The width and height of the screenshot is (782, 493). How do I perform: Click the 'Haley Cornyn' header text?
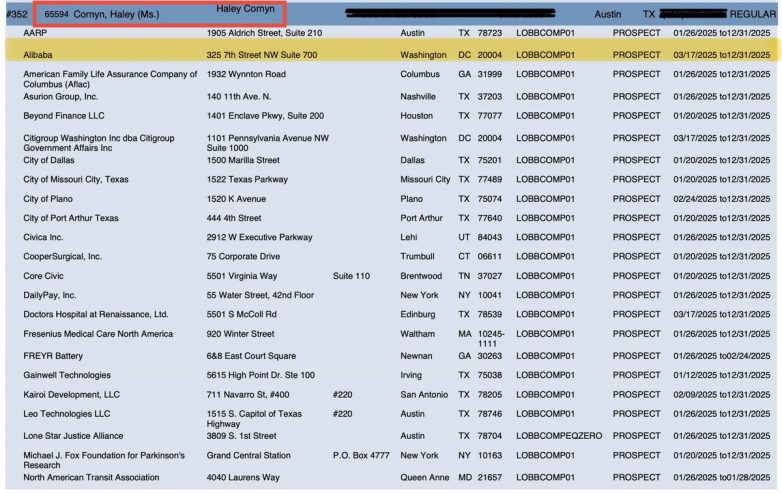(x=245, y=9)
